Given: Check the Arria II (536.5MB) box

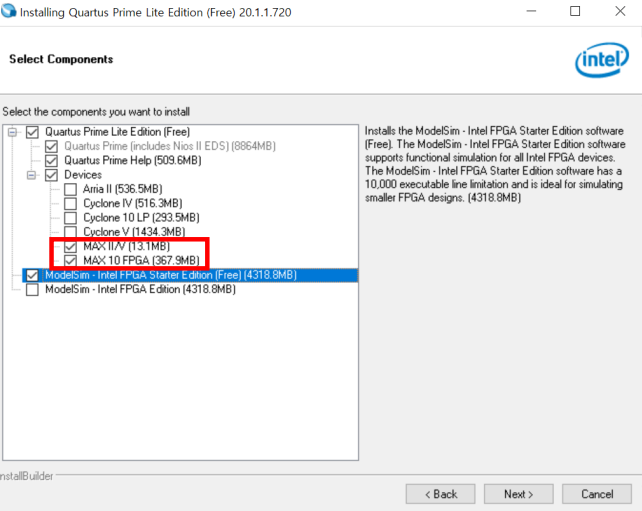Looking at the screenshot, I should [x=70, y=189].
